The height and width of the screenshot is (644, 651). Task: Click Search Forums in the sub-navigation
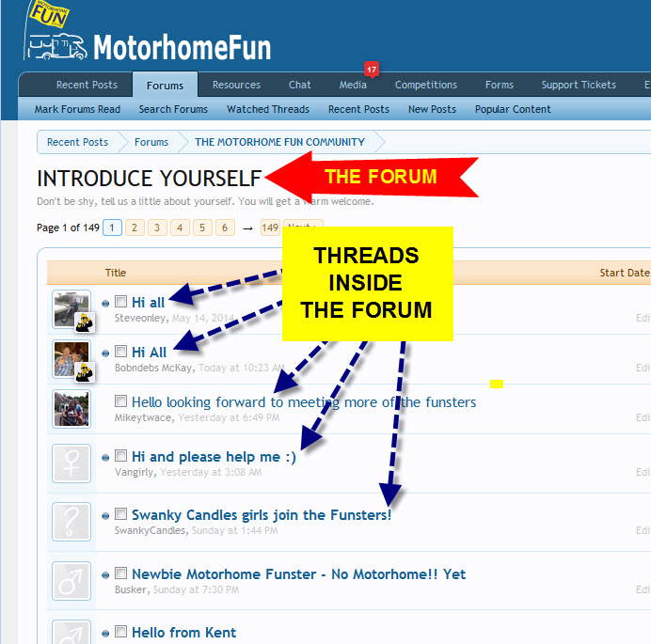(173, 109)
